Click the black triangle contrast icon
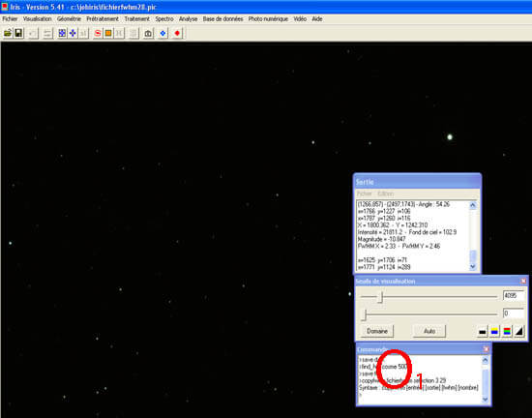Image resolution: width=532 pixels, height=418 pixels. click(x=519, y=331)
